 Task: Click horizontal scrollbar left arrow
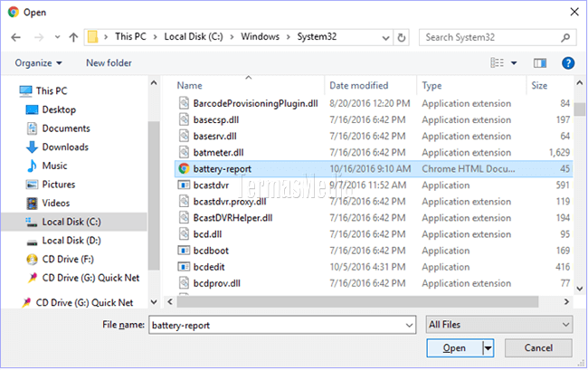(170, 301)
